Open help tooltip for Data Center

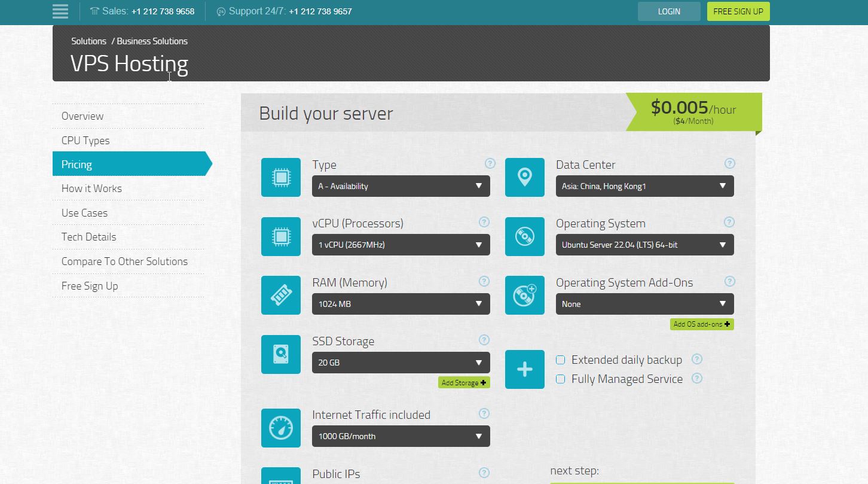tap(729, 163)
